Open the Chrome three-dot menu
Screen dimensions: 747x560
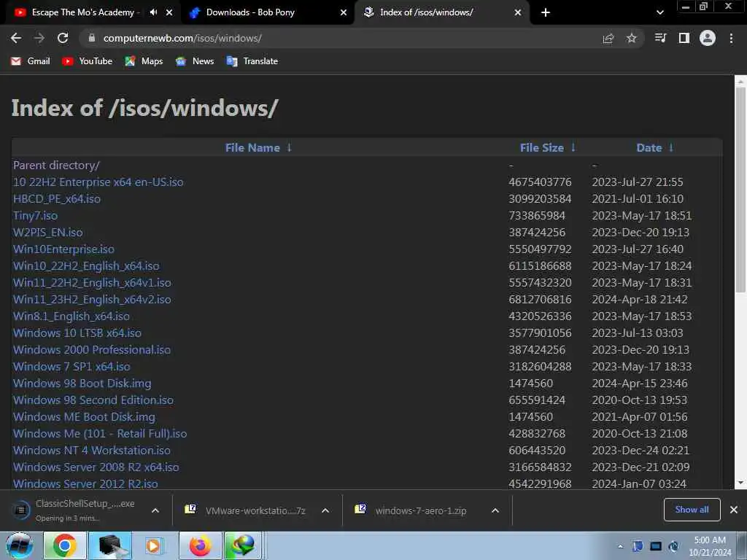(731, 38)
